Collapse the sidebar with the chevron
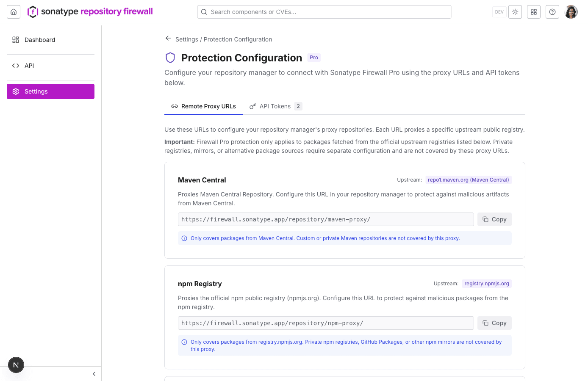 tap(94, 374)
